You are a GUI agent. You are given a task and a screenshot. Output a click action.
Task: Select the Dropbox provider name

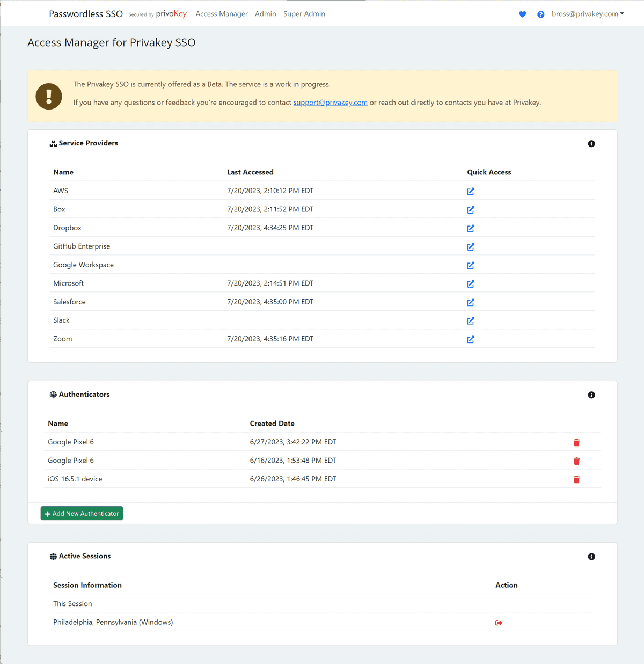tap(67, 228)
